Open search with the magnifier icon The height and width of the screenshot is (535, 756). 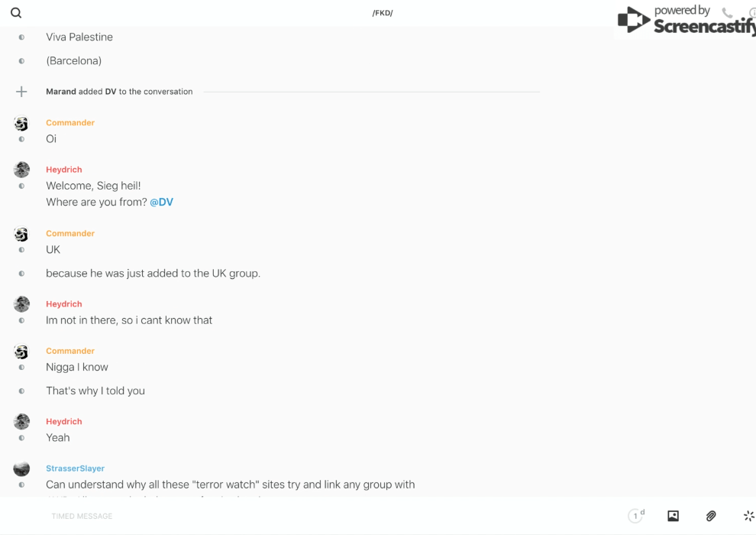16,13
